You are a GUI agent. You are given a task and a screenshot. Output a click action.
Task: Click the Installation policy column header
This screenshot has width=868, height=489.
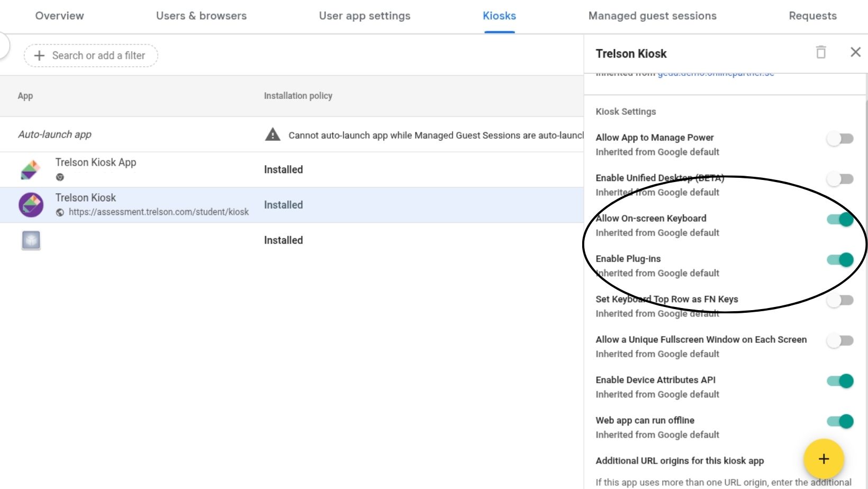tap(298, 96)
